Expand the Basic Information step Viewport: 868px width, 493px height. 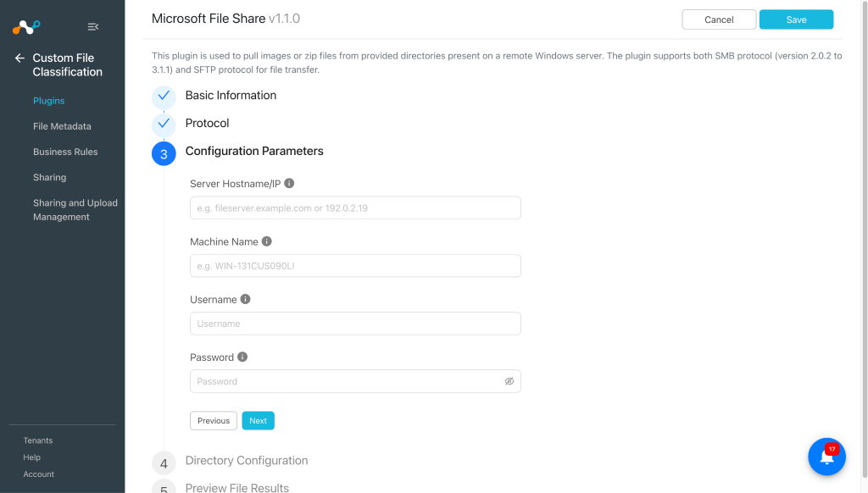(x=231, y=95)
